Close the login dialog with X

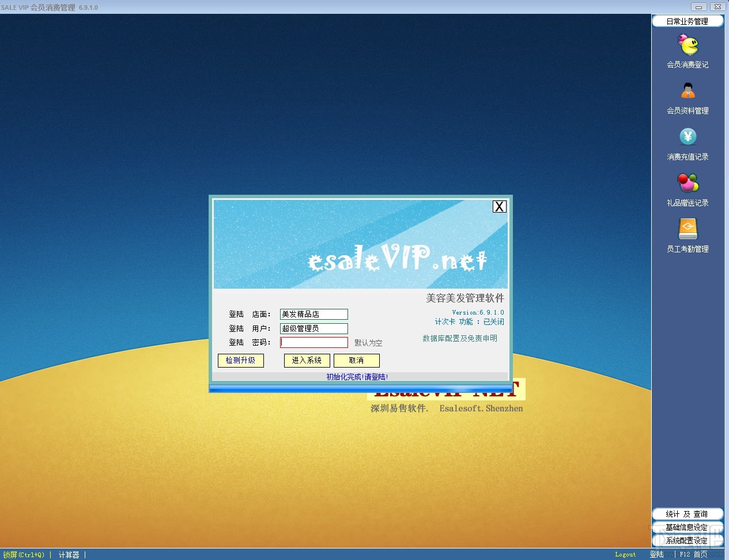tap(500, 206)
